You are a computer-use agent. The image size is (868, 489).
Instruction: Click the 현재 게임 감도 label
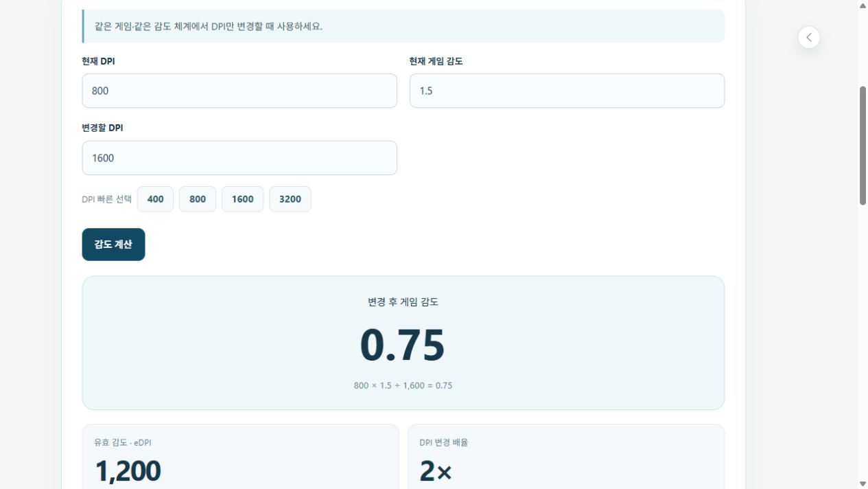click(436, 61)
